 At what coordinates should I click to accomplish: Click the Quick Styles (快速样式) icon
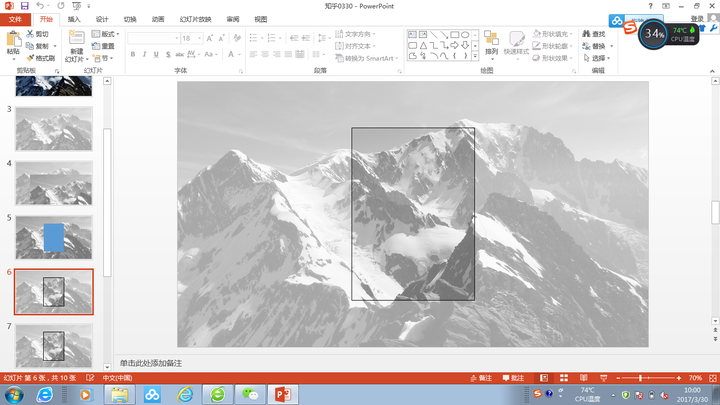pyautogui.click(x=517, y=38)
